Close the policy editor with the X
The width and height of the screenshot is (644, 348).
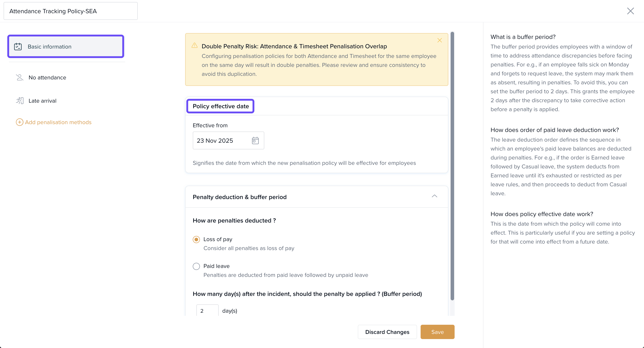point(630,11)
